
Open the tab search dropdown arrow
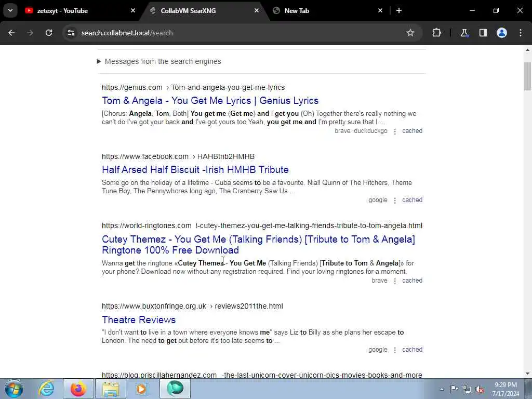[x=10, y=10]
